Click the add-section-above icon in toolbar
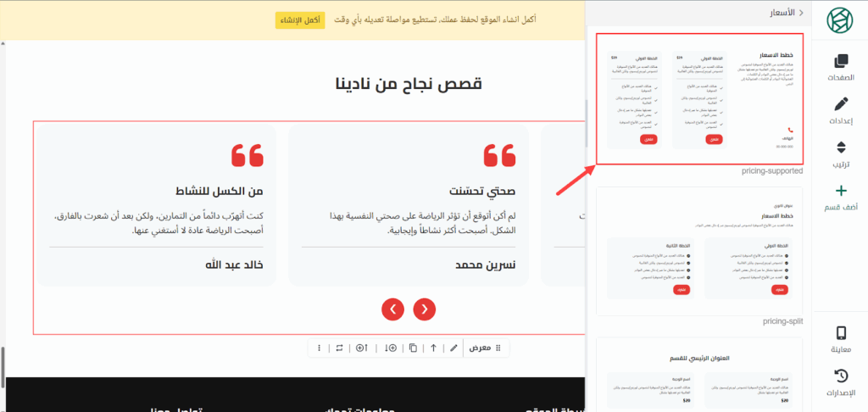 361,348
